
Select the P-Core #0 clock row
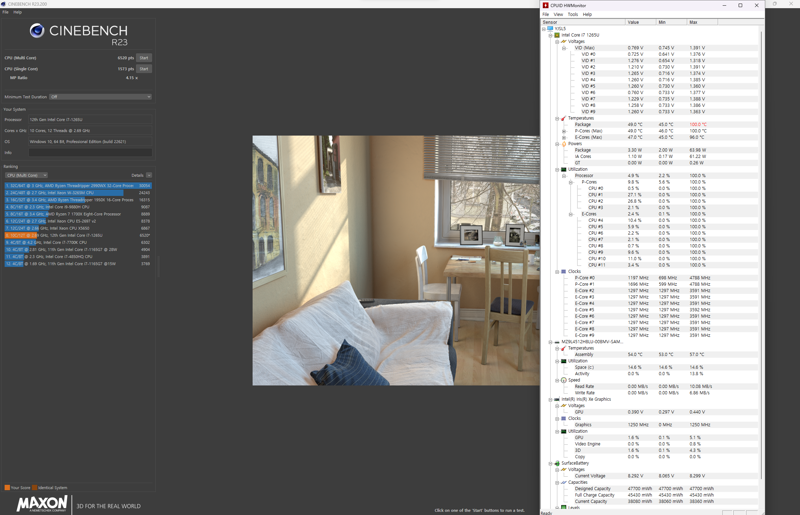pyautogui.click(x=649, y=278)
